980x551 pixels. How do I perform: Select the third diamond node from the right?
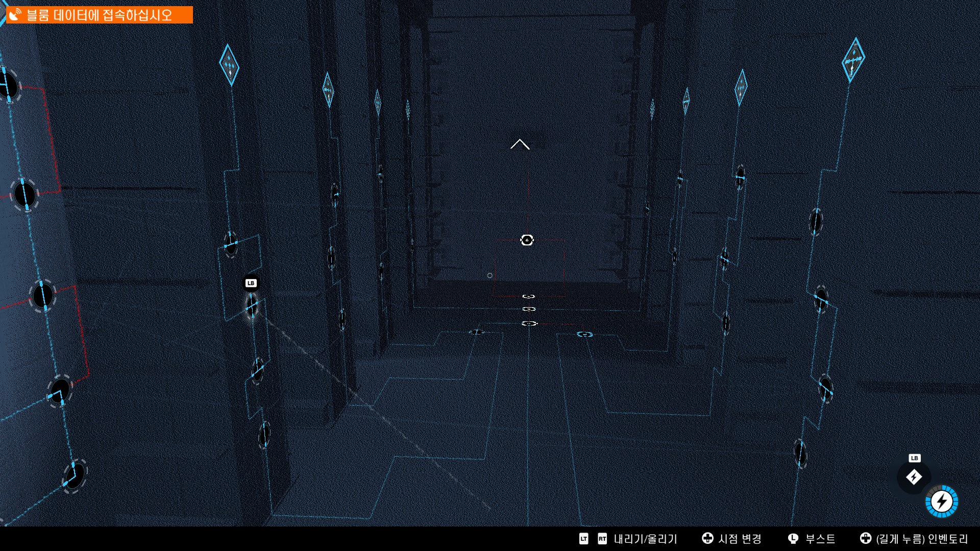coord(687,101)
